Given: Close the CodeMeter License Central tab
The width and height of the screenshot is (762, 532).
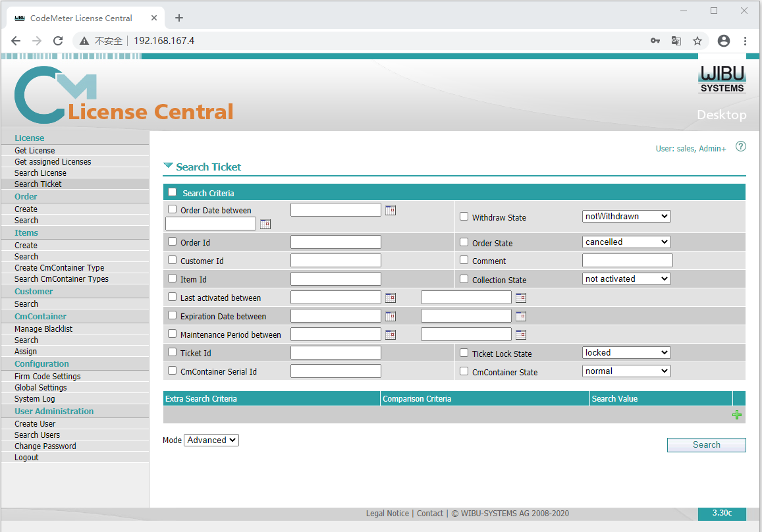Looking at the screenshot, I should point(154,18).
